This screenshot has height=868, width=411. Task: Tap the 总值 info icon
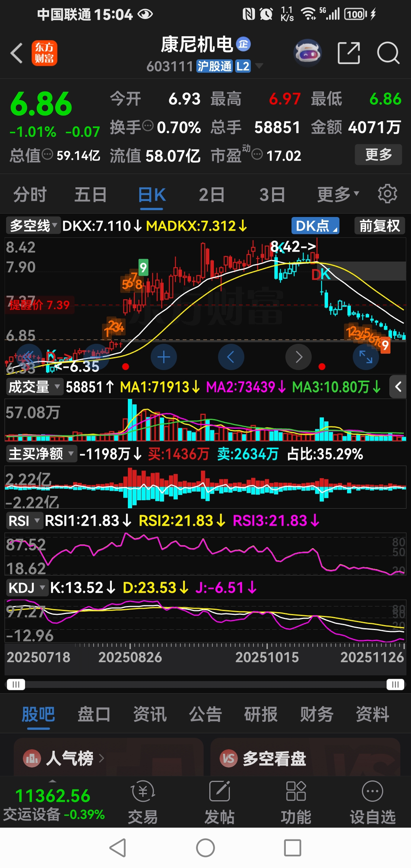coord(47,154)
